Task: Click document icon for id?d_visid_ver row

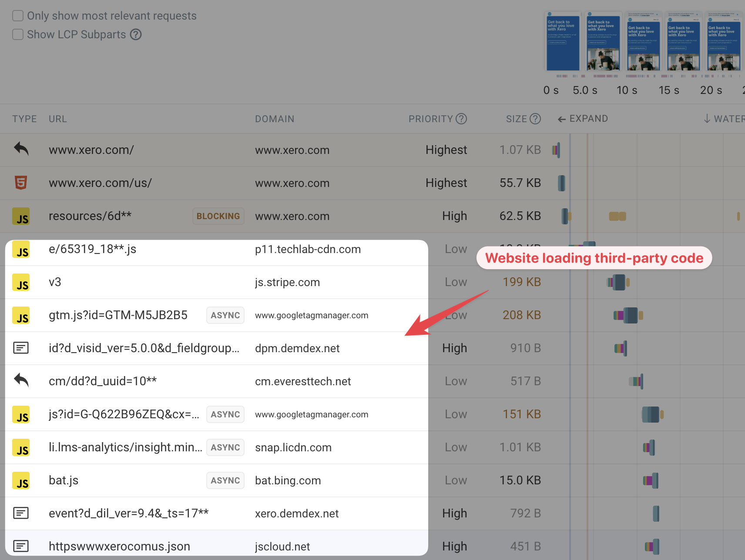Action: click(21, 348)
